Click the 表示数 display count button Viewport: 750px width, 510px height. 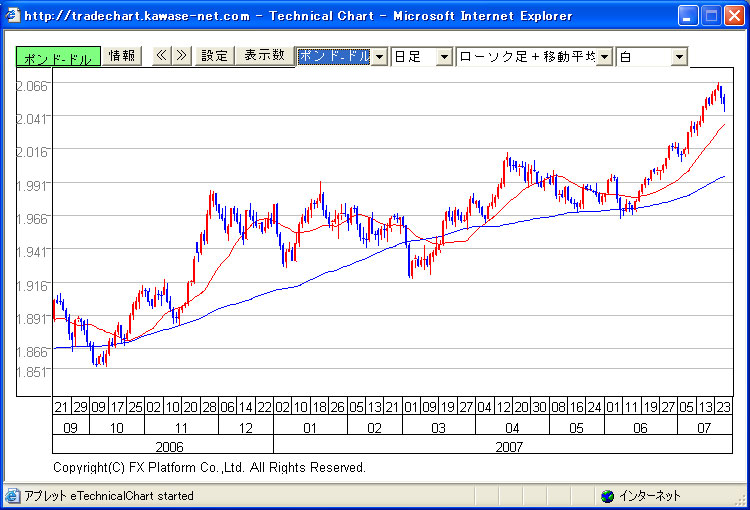pyautogui.click(x=264, y=56)
